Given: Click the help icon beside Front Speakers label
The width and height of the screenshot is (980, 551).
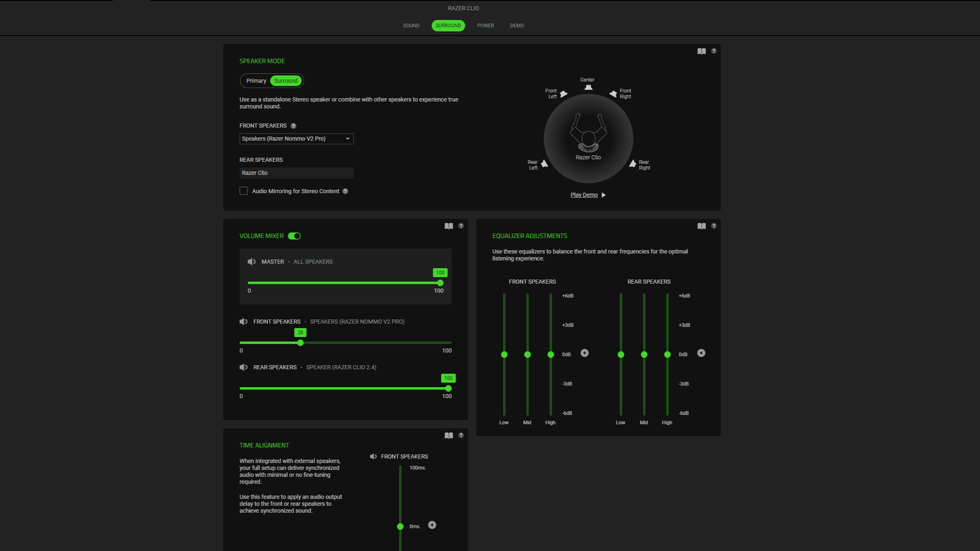Looking at the screenshot, I should pyautogui.click(x=293, y=126).
